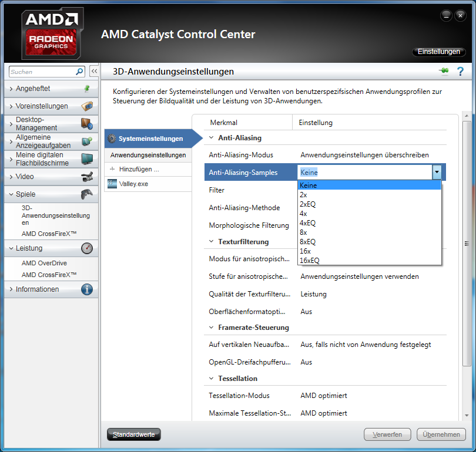Choose 2xEQ anti-aliasing samples
Image resolution: width=476 pixels, height=452 pixels.
coord(370,204)
